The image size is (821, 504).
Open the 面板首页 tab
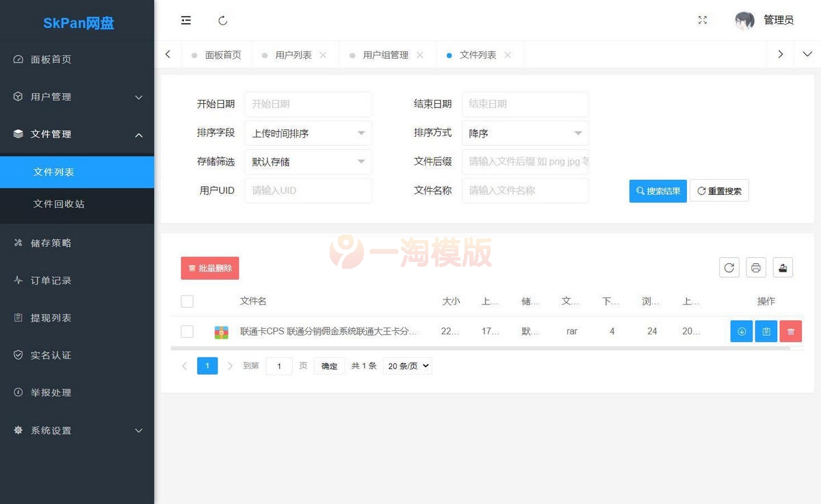223,54
